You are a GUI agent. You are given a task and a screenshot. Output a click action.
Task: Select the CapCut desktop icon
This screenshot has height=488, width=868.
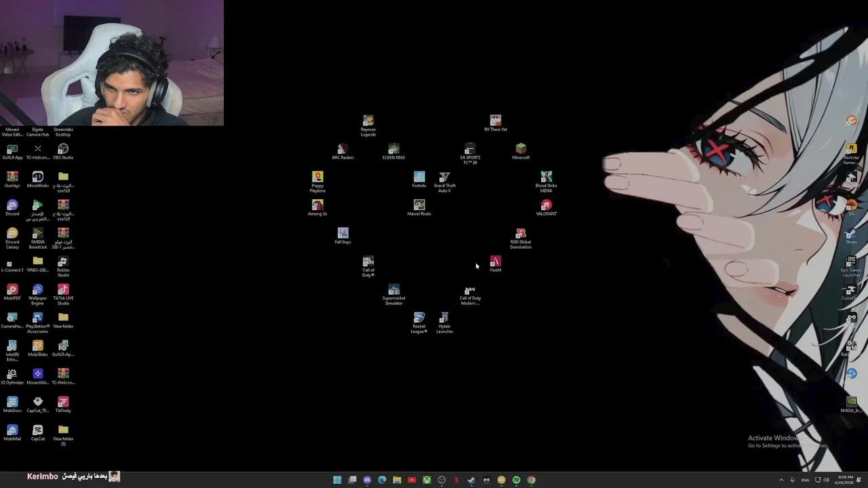coord(38,433)
